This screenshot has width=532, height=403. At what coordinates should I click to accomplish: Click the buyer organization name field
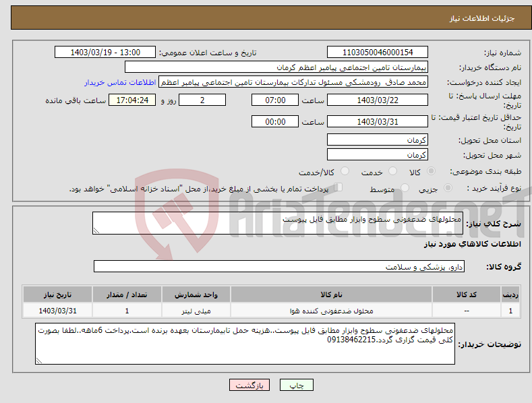(276, 67)
